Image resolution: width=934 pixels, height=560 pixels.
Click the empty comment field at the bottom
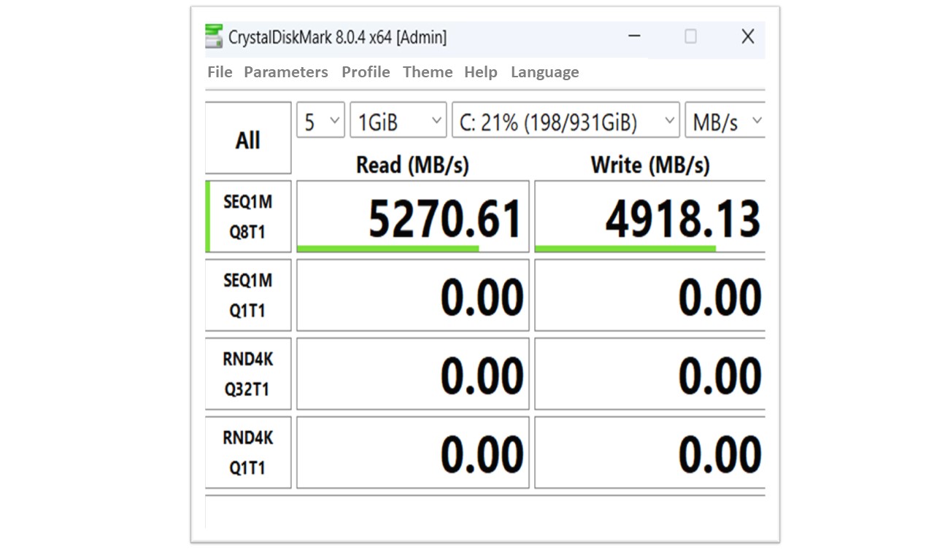click(x=485, y=512)
